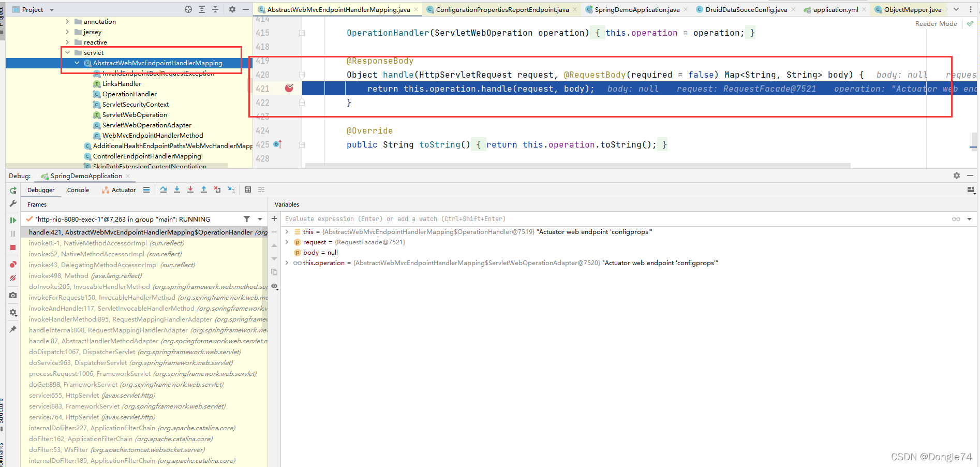Switch to application.yml tab

(x=836, y=9)
